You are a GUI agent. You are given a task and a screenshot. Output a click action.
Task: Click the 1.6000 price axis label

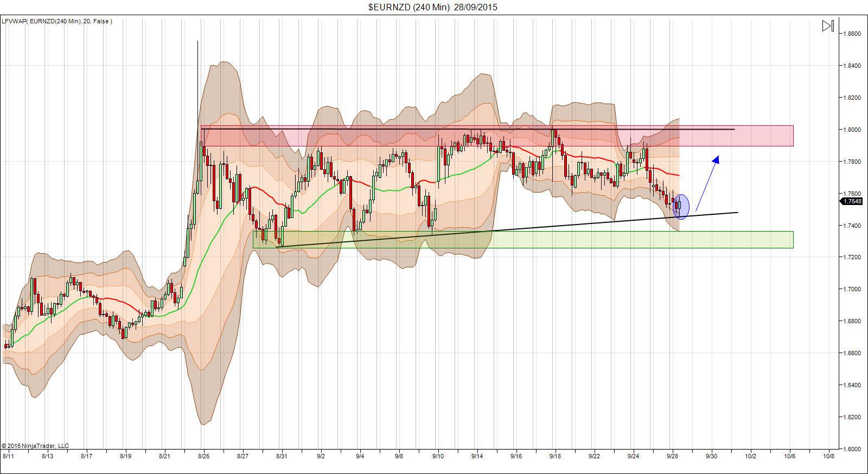coord(852,449)
